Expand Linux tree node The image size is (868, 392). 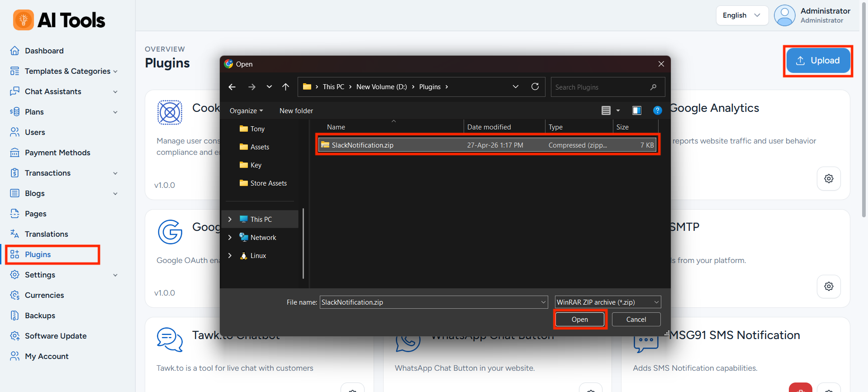(x=230, y=256)
